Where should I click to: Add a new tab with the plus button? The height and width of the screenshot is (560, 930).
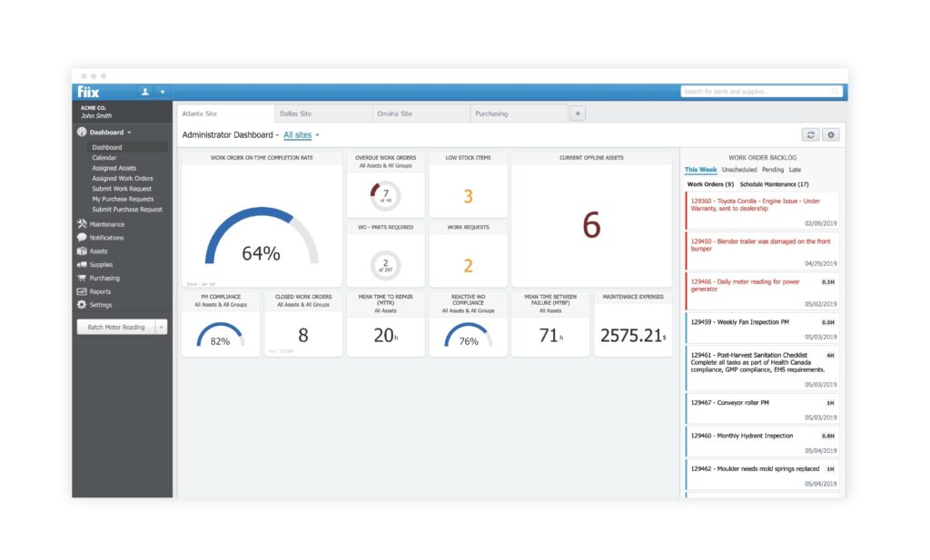pos(579,113)
